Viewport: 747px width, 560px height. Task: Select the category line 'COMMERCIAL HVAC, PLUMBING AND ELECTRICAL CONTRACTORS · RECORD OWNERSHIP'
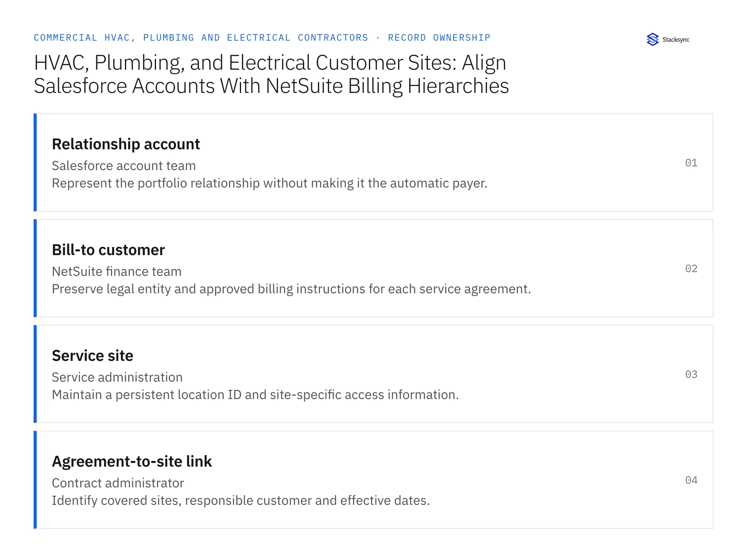click(x=262, y=38)
